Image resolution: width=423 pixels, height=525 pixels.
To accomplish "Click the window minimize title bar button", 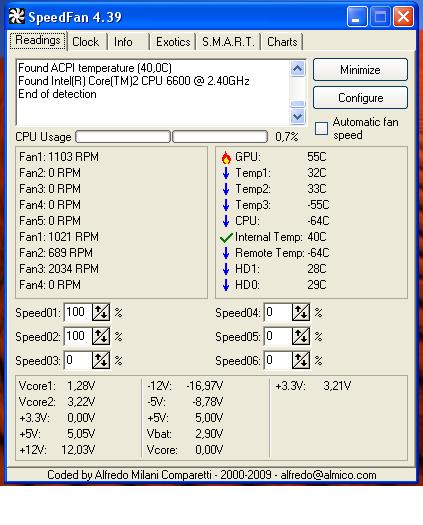I will click(357, 16).
